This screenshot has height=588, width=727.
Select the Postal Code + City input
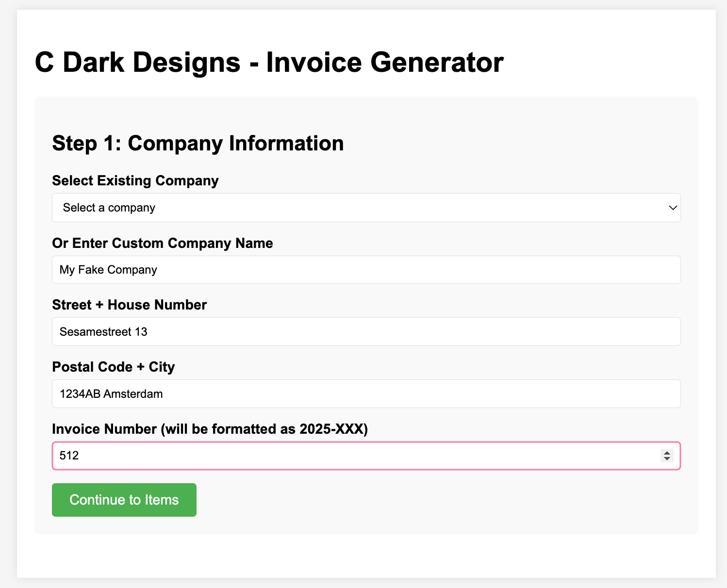coord(366,394)
